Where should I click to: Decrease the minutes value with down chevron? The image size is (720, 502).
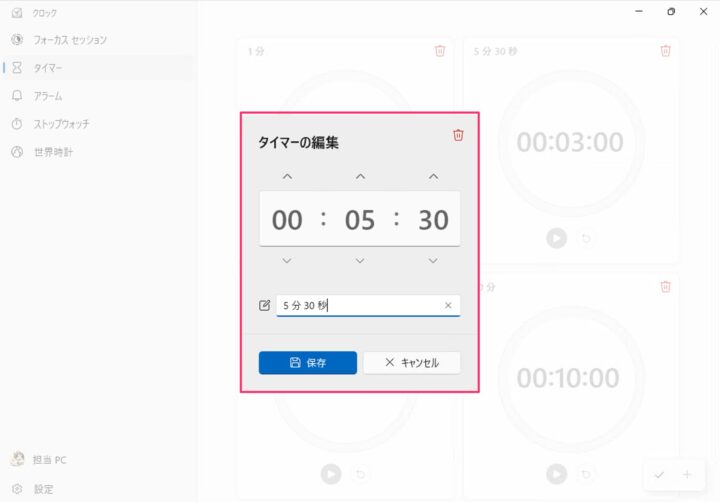(360, 261)
